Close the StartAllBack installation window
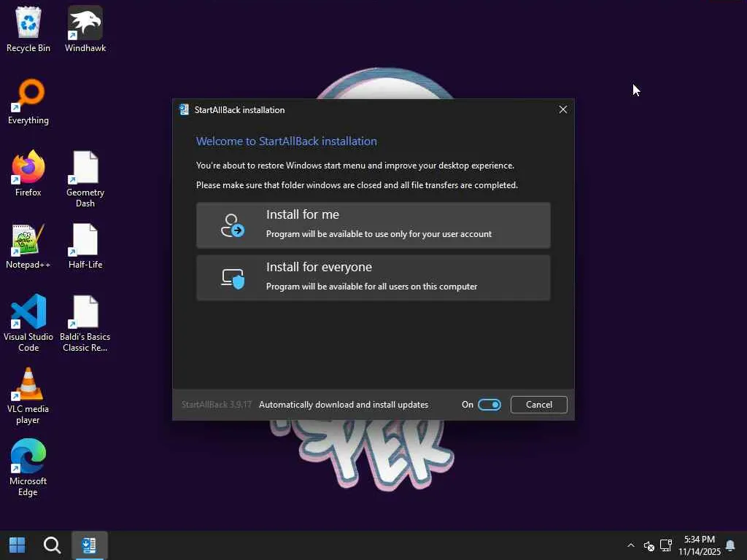747x560 pixels. pos(562,109)
